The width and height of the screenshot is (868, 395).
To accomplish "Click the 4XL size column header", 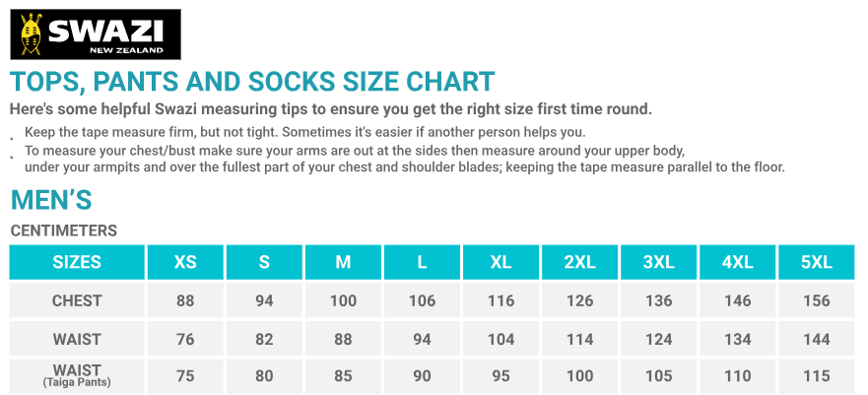I will click(737, 262).
